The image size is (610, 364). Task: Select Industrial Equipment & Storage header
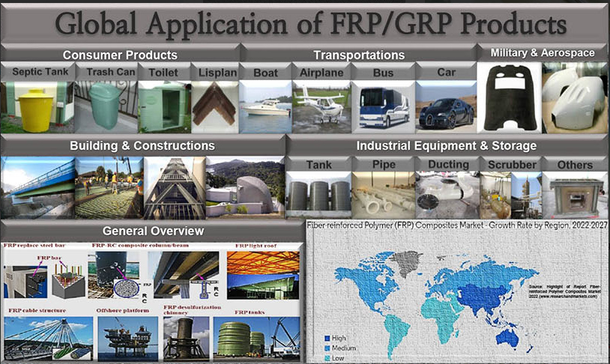[x=446, y=145]
